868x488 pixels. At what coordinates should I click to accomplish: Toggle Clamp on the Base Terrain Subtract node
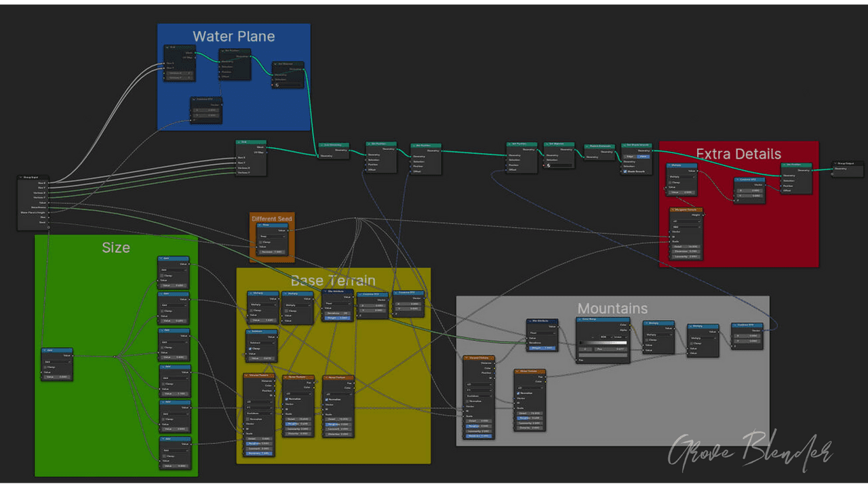(x=250, y=348)
